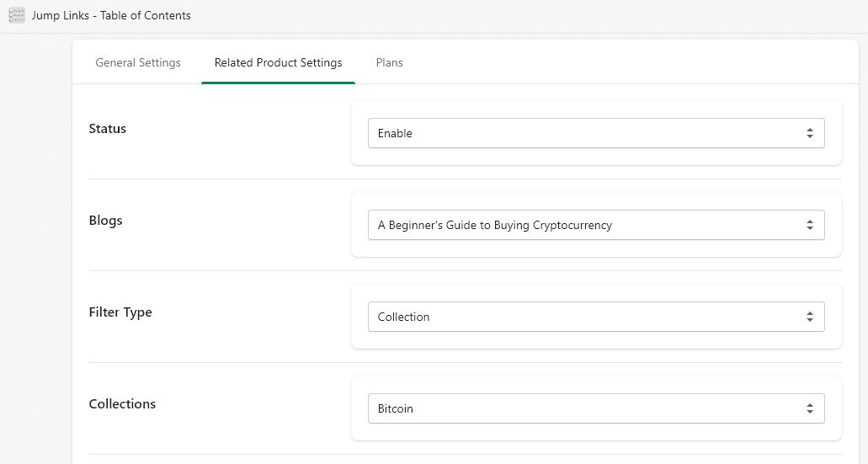868x464 pixels.
Task: Click the 'Bitcoin' selected value text
Action: [x=395, y=409]
